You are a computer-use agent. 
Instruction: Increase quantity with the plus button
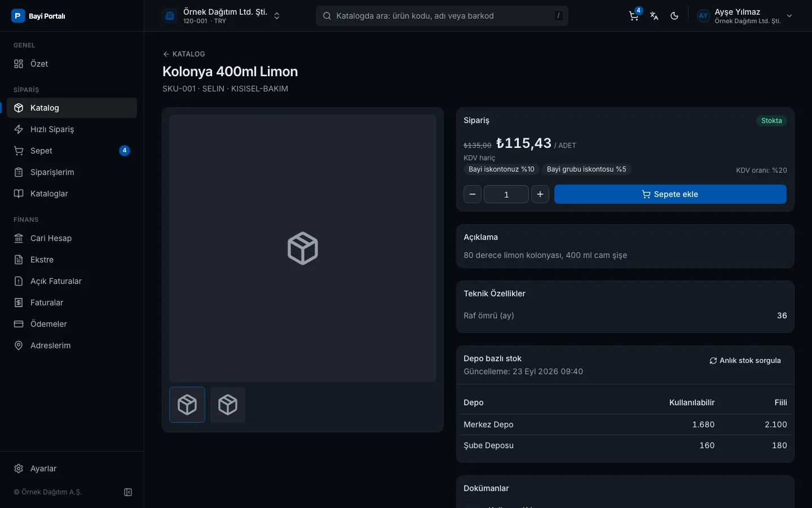pyautogui.click(x=540, y=194)
